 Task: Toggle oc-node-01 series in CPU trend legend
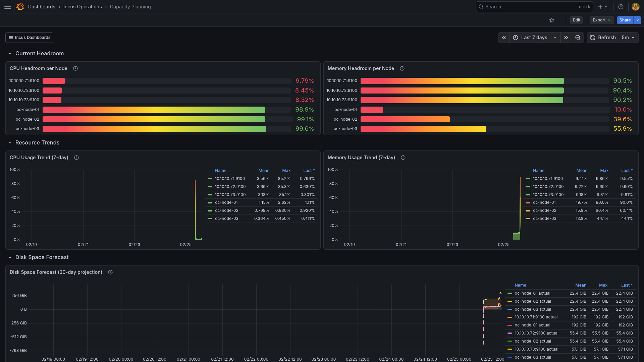226,202
